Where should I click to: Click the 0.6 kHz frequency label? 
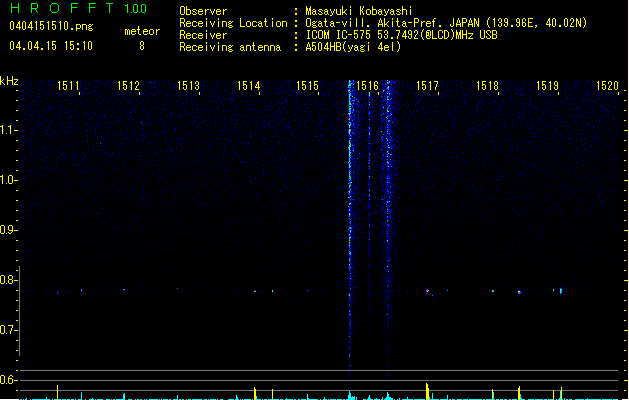pyautogui.click(x=8, y=380)
